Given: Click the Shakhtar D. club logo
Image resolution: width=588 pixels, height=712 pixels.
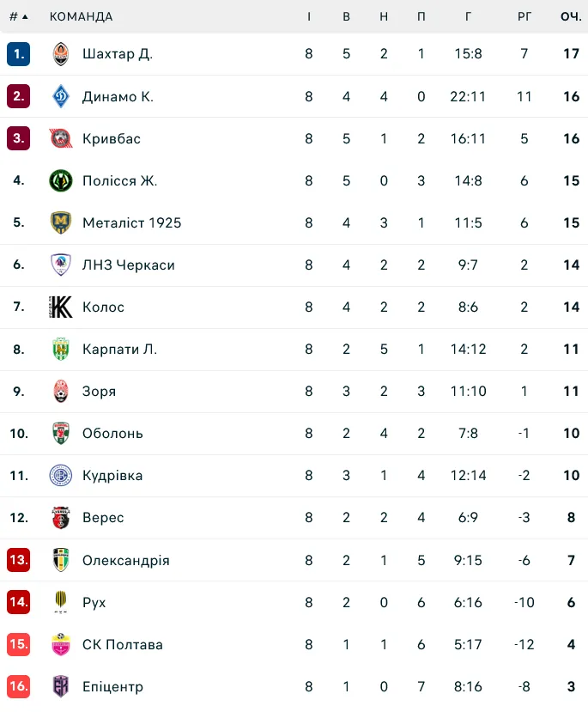Looking at the screenshot, I should click(x=61, y=54).
